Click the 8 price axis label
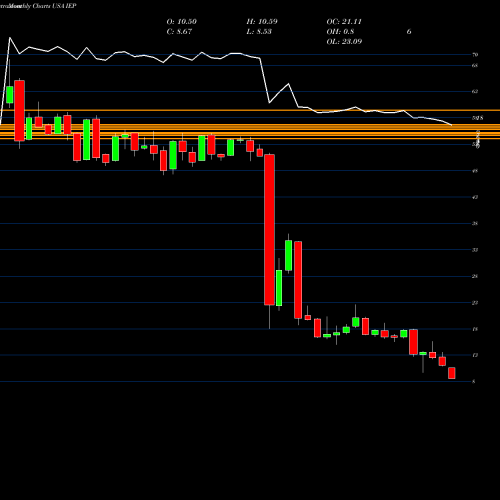Image resolution: width=500 pixels, height=500 pixels. point(474,382)
